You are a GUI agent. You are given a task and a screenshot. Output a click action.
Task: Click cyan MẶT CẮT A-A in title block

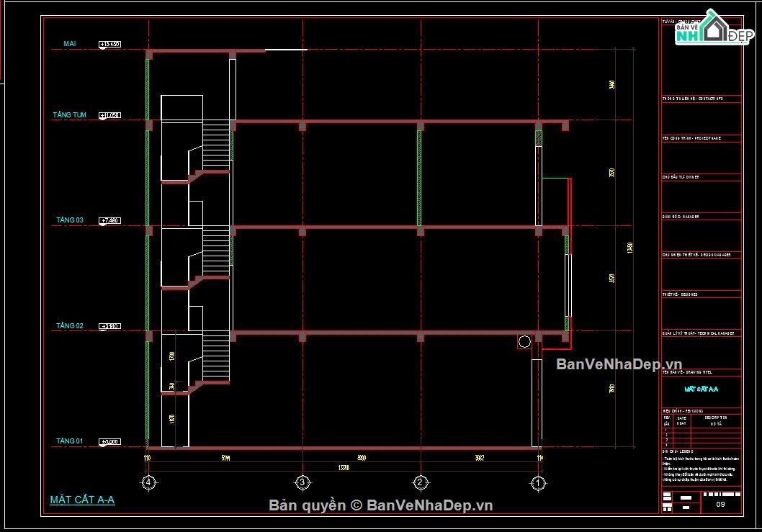tap(701, 389)
